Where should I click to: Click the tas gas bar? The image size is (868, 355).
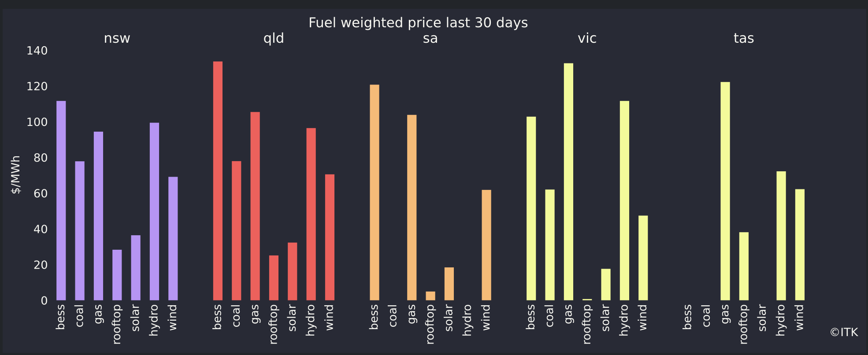coord(725,191)
